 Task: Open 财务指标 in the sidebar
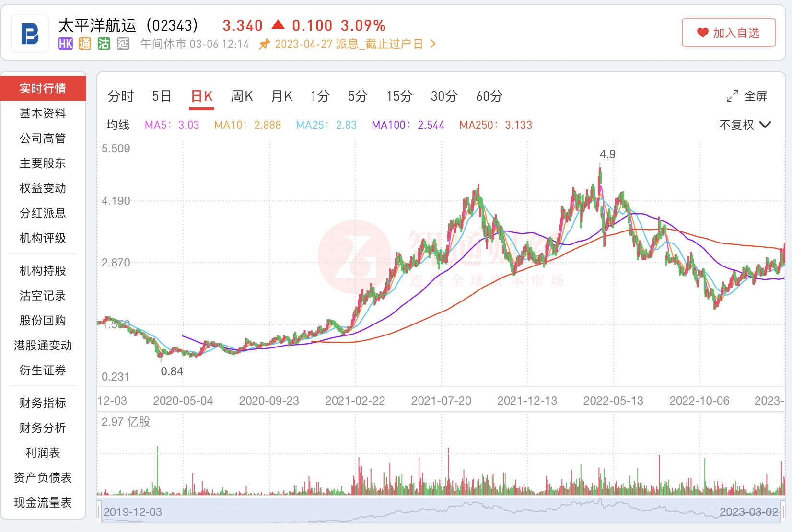click(43, 403)
